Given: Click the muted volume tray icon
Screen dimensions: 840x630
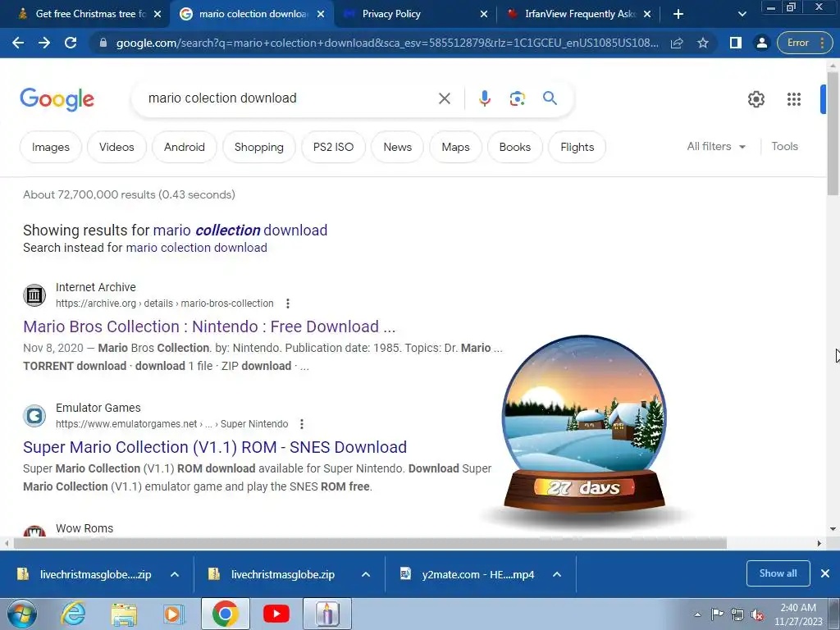Looking at the screenshot, I should [757, 614].
